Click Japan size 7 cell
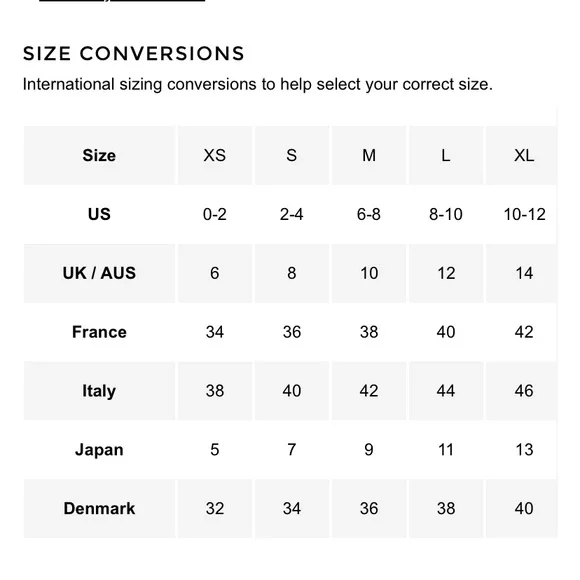This screenshot has height=580, width=580. pos(292,449)
